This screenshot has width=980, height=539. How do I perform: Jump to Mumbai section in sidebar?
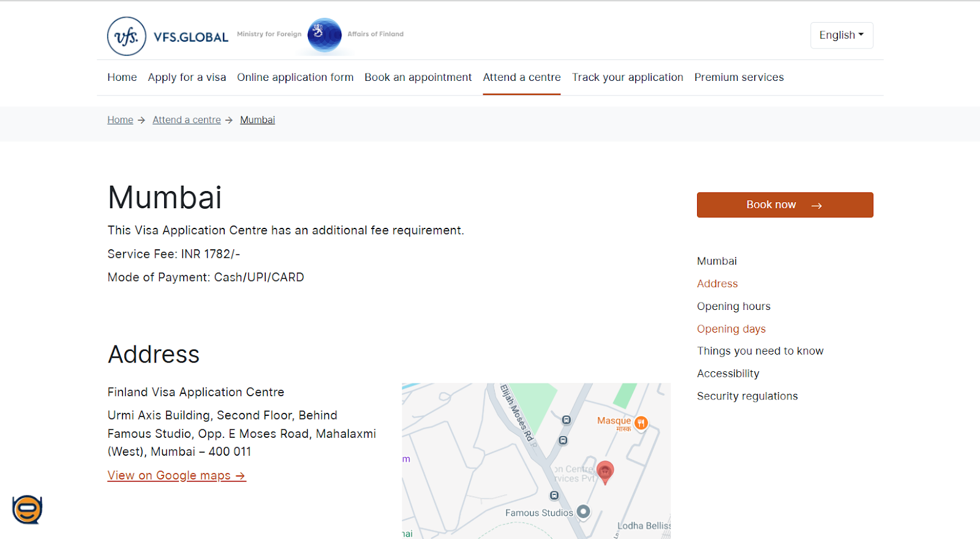(717, 261)
